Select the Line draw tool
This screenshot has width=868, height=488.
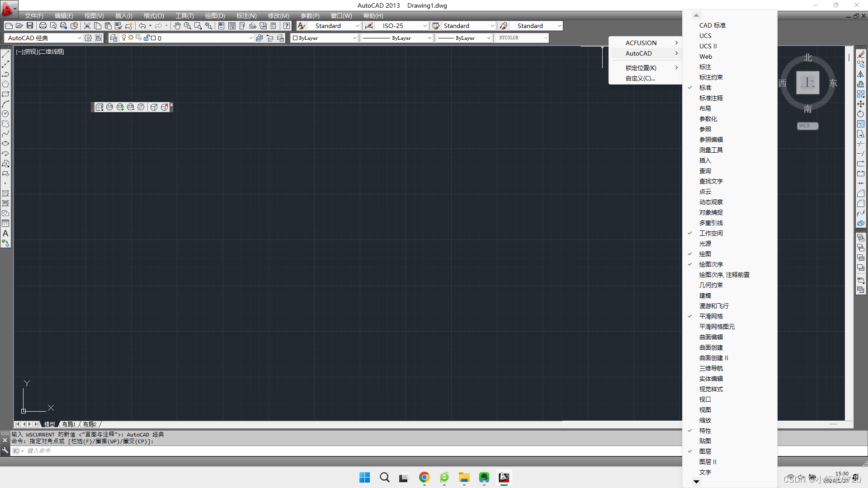(x=5, y=54)
